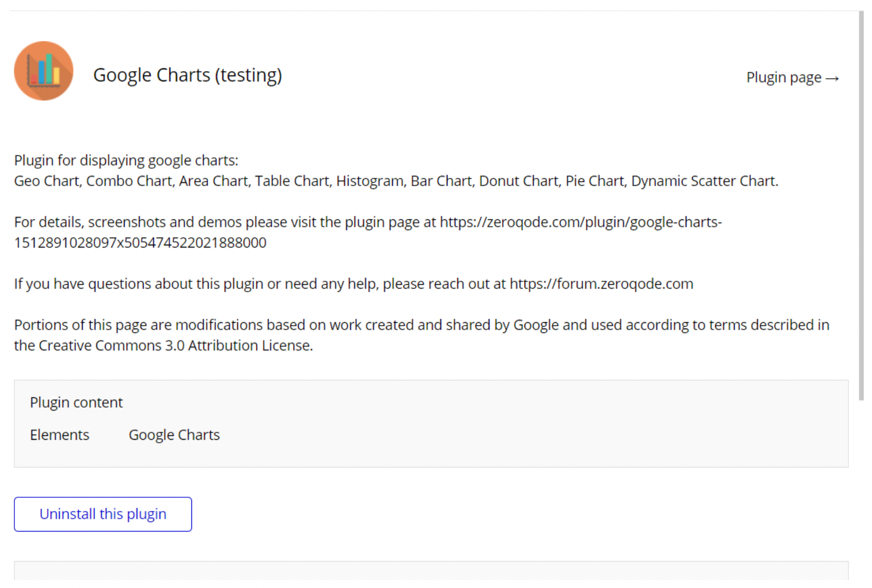This screenshot has width=872, height=588.
Task: Click the Google Charts element entry
Action: click(174, 435)
